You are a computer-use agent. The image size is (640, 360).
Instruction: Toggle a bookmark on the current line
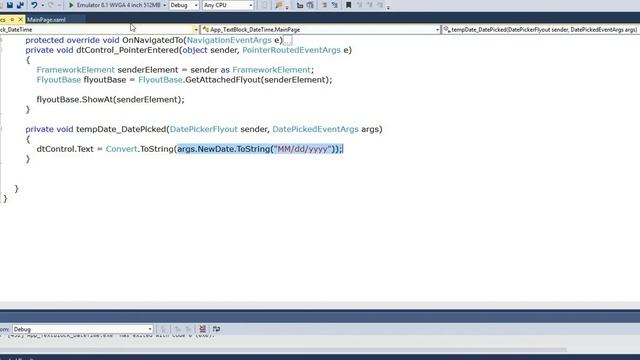pyautogui.click(x=349, y=5)
